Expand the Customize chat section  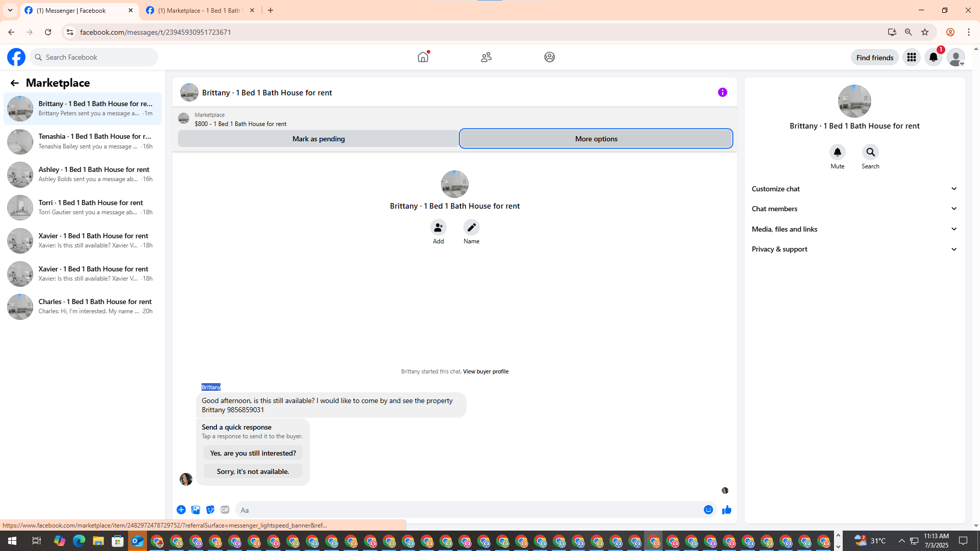[x=854, y=189]
